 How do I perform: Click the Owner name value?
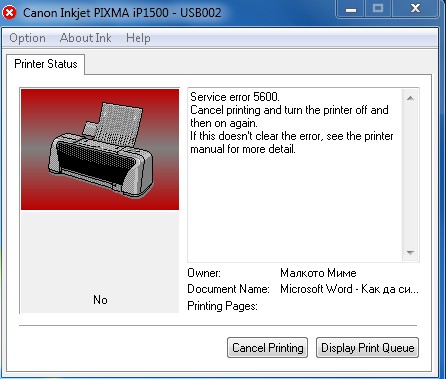pos(318,273)
